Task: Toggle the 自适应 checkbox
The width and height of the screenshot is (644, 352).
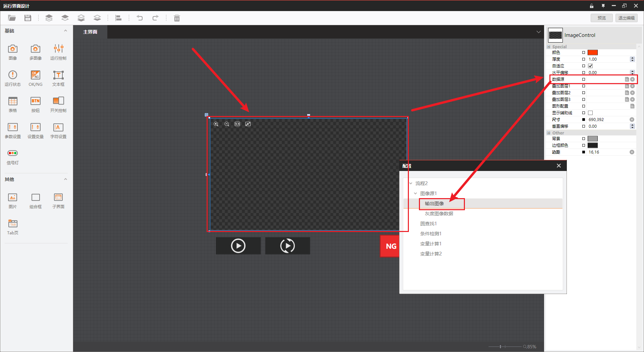Action: (x=590, y=66)
